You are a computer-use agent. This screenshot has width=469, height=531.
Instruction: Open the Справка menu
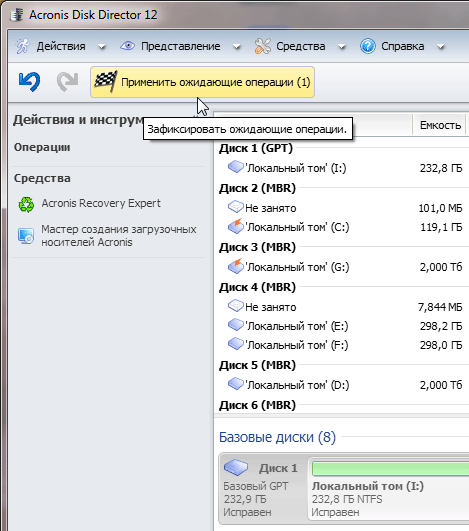[x=403, y=46]
